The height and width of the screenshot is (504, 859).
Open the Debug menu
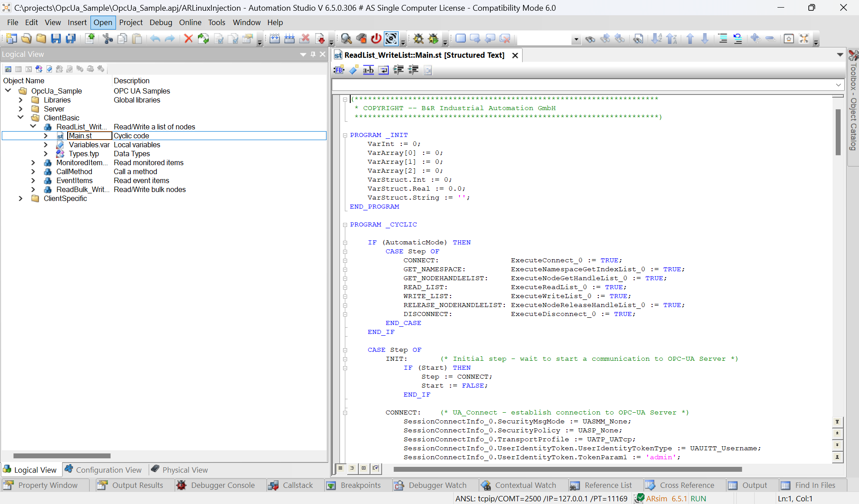[161, 22]
